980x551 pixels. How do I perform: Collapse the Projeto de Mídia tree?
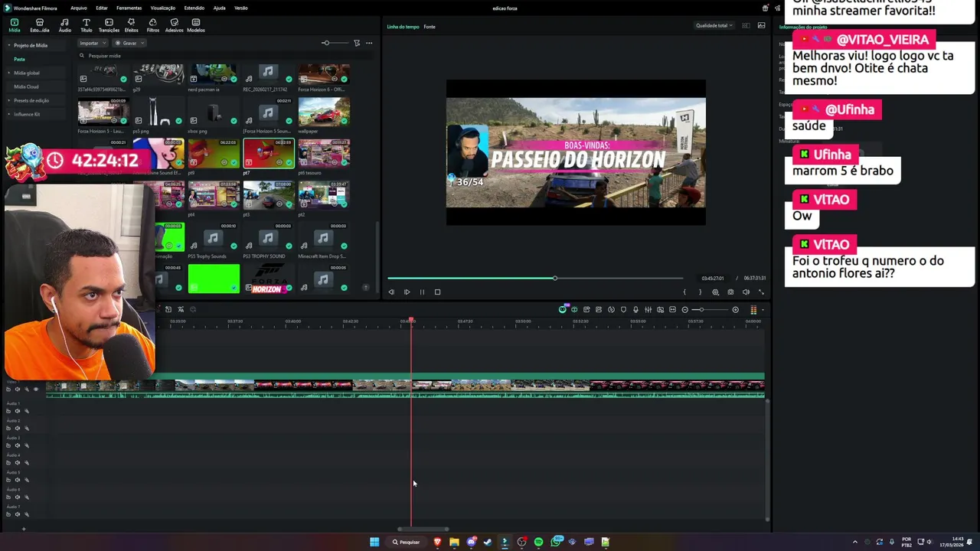tap(9, 45)
